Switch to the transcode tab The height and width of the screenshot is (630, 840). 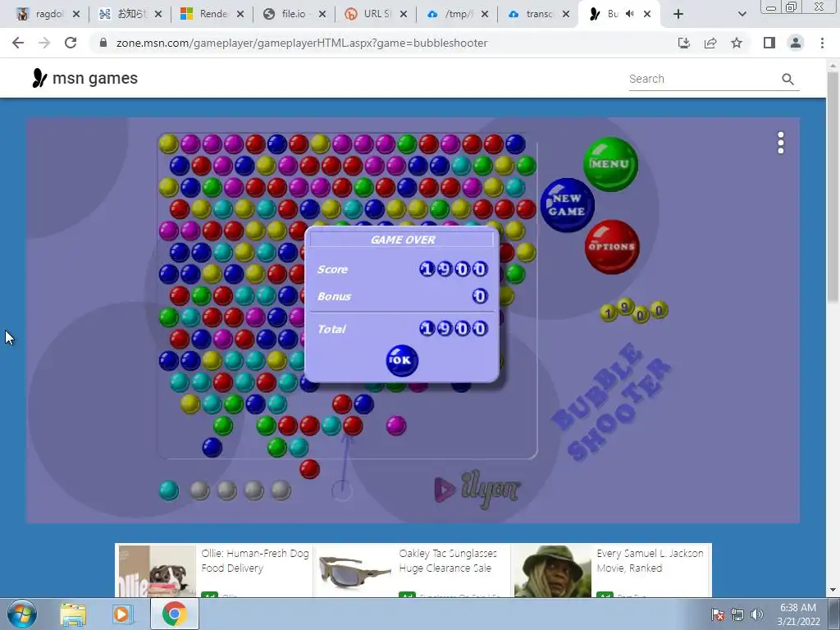538,14
